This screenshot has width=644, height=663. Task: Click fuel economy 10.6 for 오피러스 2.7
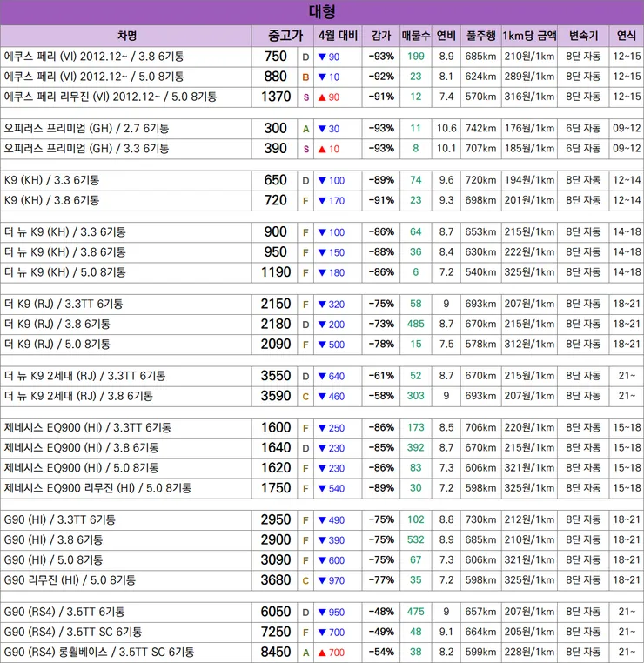tap(446, 128)
